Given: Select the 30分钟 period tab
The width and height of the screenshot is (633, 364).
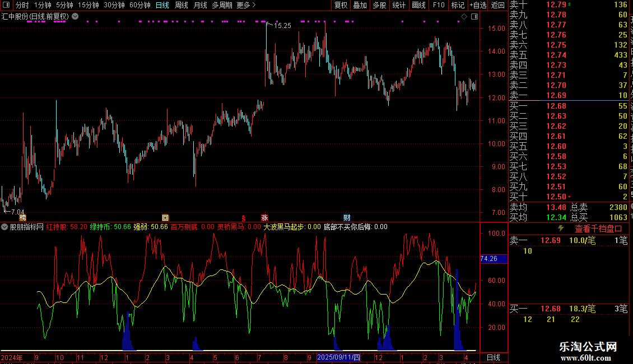Looking at the screenshot, I should pos(114,5).
